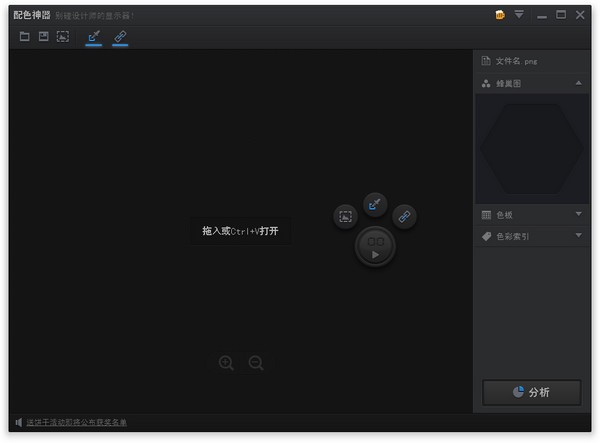Screen dimensions: 600x443
Task: Click the large round play button
Action: tap(375, 247)
